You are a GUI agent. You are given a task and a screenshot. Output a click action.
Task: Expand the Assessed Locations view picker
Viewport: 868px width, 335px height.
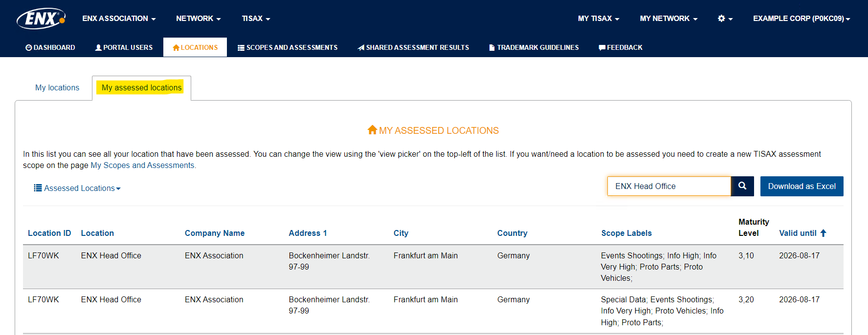(77, 188)
